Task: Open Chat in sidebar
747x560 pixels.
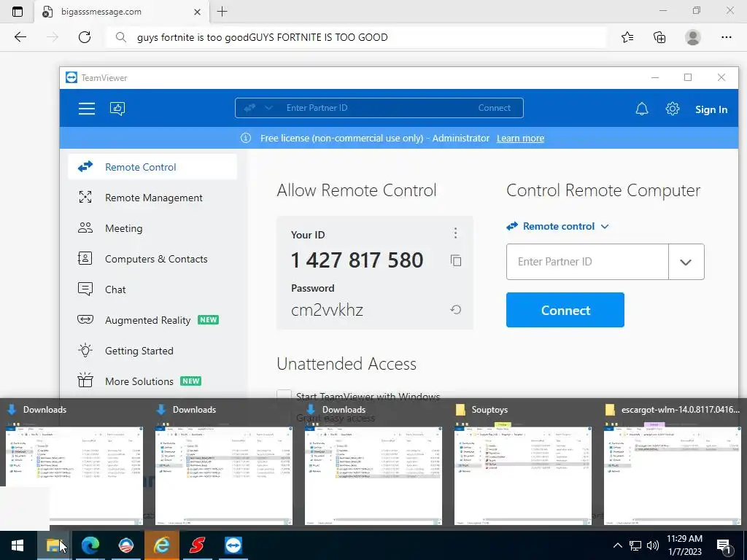Action: (152, 289)
